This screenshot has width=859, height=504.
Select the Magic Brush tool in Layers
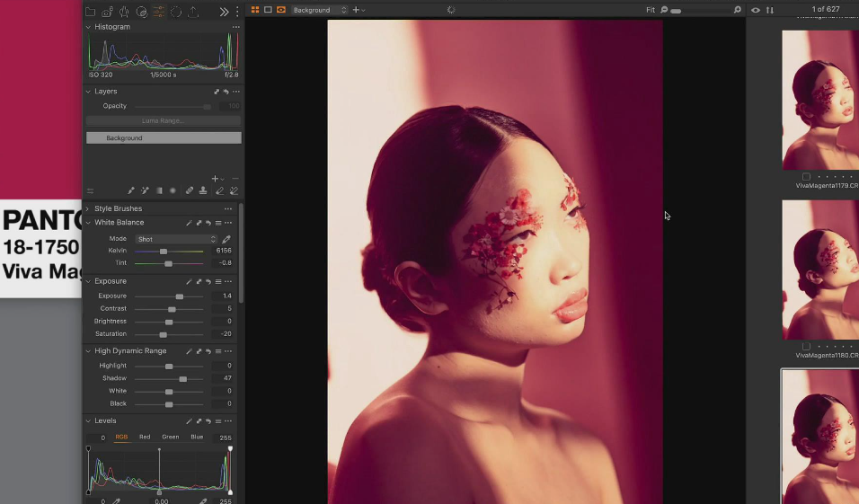tap(145, 190)
